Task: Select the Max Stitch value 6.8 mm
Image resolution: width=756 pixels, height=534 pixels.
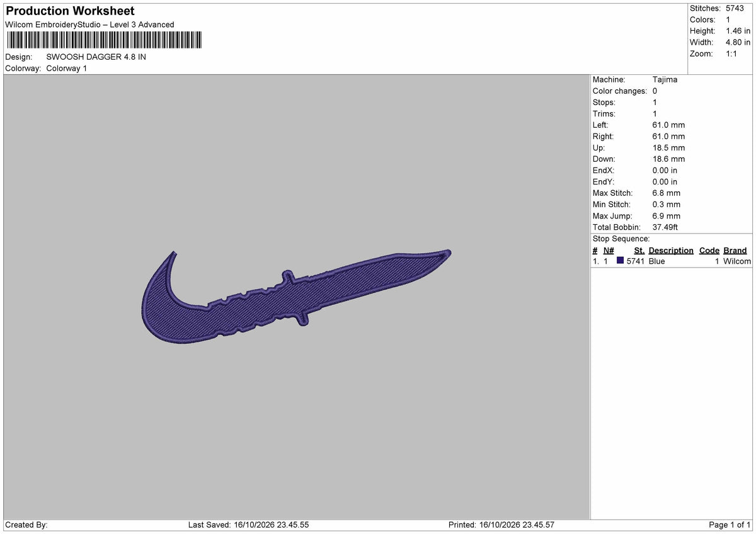Action: 667,193
